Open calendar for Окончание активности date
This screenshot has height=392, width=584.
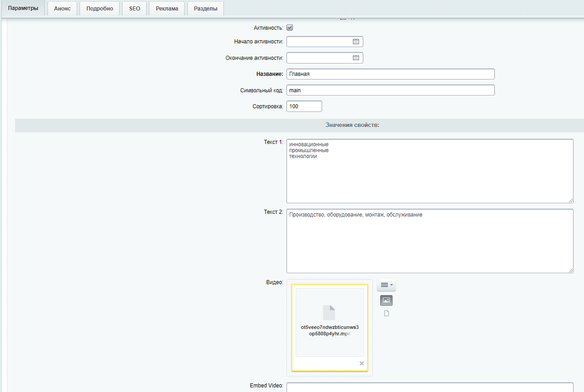point(356,58)
